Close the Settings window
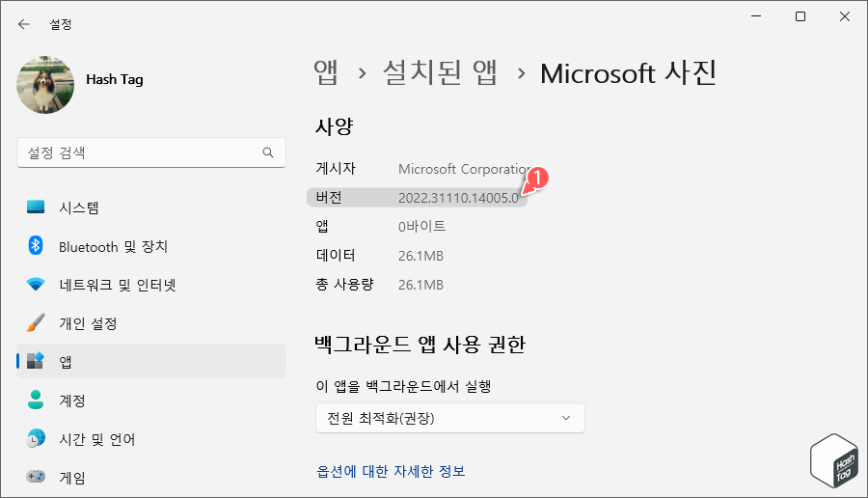This screenshot has height=498, width=868. [x=845, y=16]
